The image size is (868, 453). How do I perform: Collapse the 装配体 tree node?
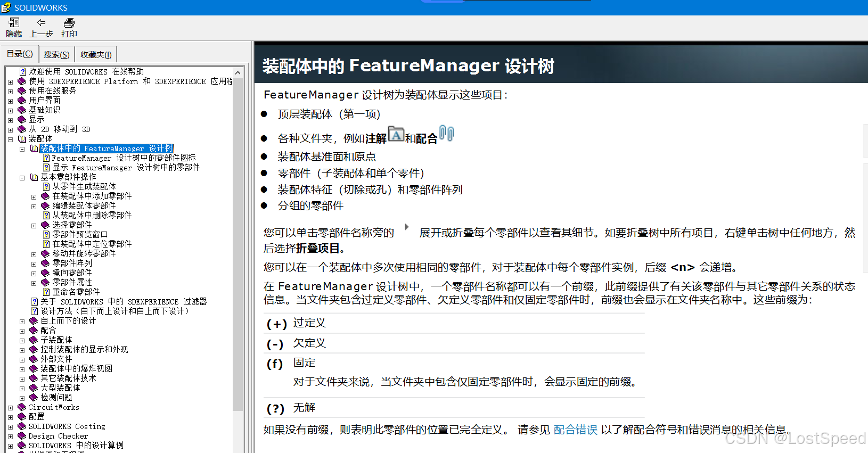pyautogui.click(x=10, y=139)
